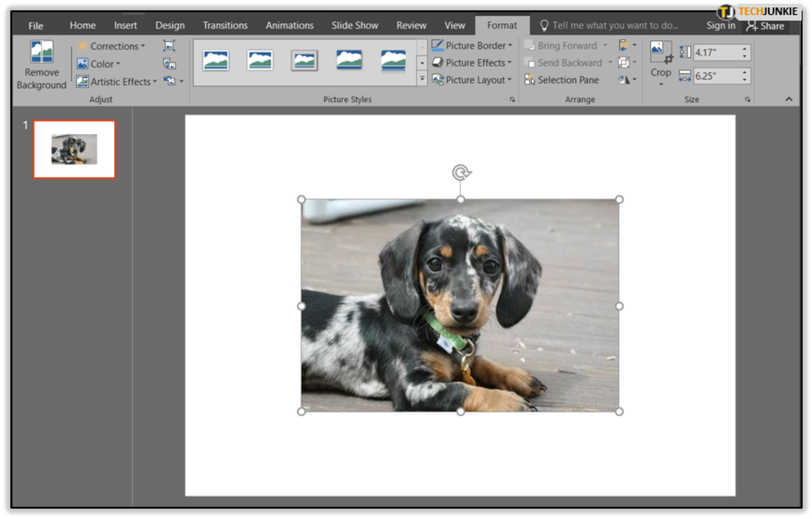Switch to the Animations tab
The height and width of the screenshot is (519, 812).
[x=289, y=25]
